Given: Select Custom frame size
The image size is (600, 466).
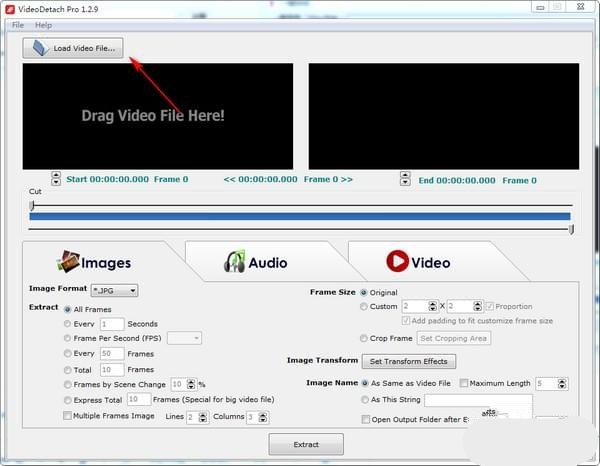Looking at the screenshot, I should 364,306.
